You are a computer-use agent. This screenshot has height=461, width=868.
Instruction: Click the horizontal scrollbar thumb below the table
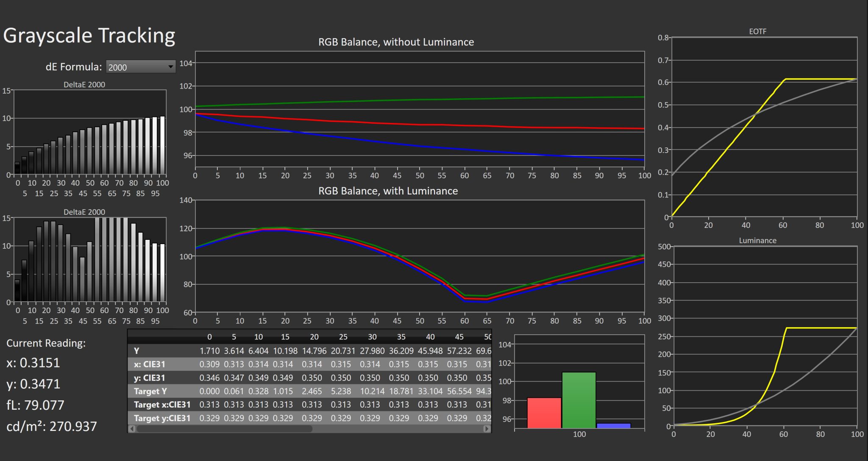pos(225,428)
